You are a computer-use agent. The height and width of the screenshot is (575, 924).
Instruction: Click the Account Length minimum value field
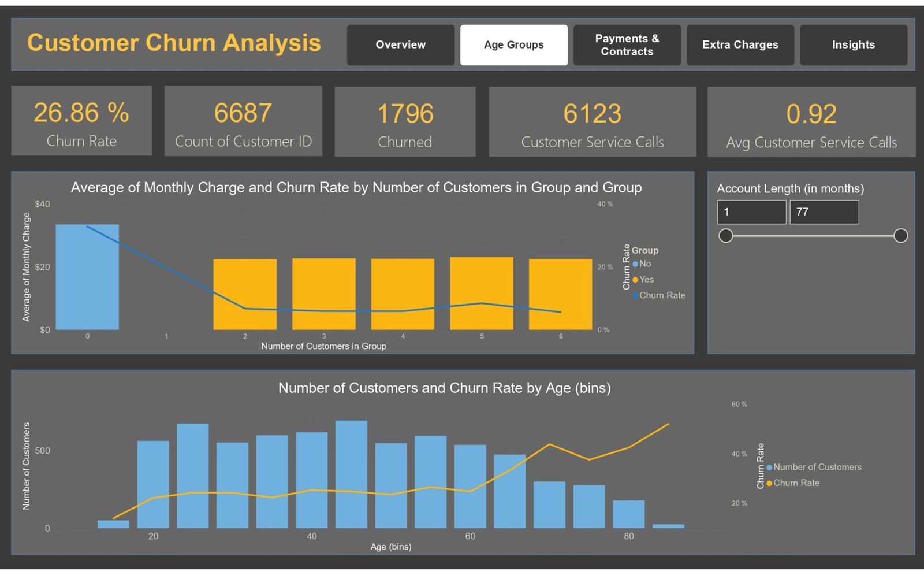pyautogui.click(x=751, y=212)
